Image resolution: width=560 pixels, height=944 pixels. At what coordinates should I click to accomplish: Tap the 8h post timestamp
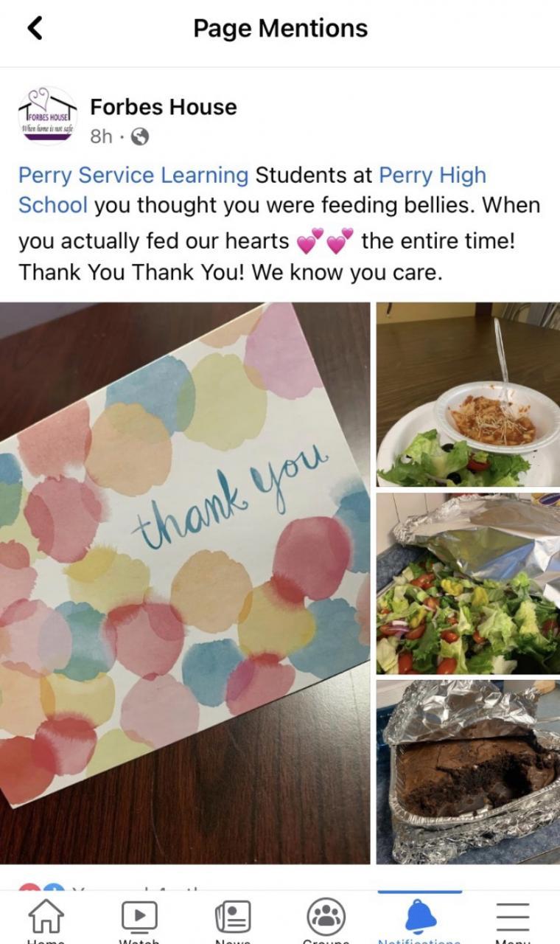(x=102, y=137)
